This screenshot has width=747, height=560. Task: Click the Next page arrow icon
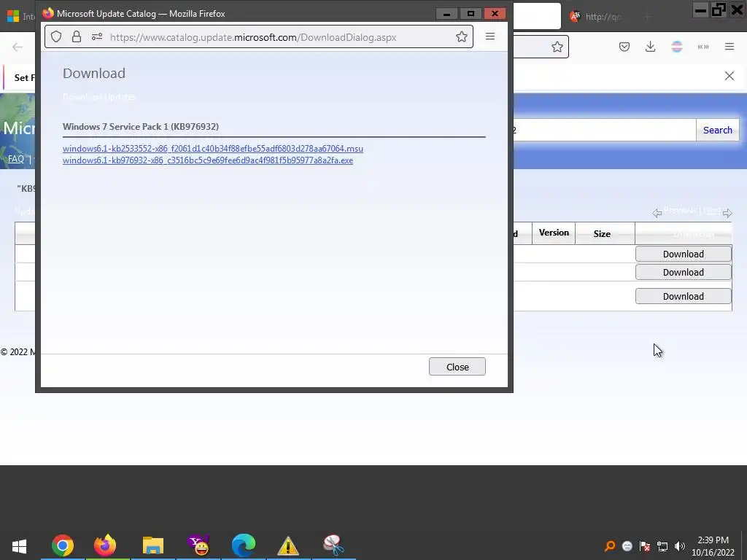tap(727, 213)
